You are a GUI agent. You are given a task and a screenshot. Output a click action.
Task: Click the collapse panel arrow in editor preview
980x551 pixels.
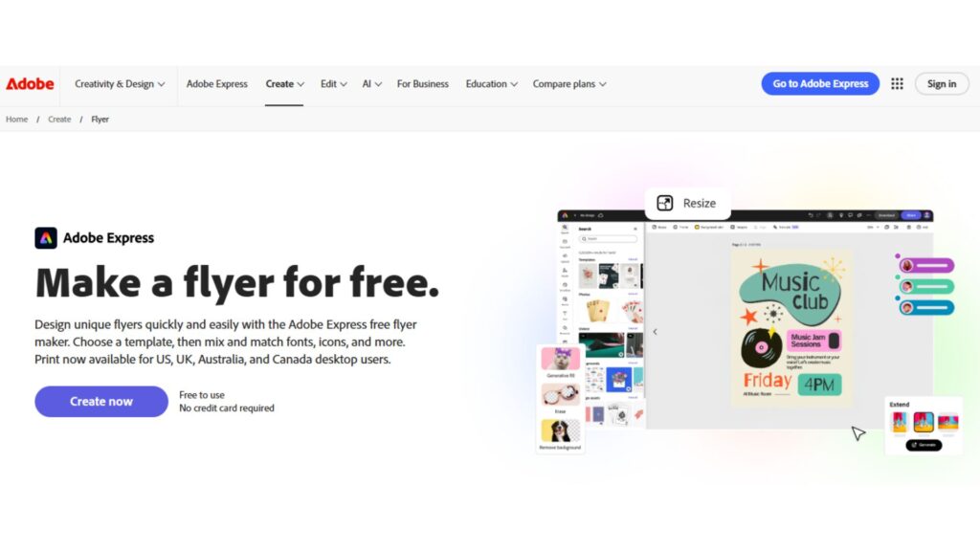pyautogui.click(x=655, y=332)
